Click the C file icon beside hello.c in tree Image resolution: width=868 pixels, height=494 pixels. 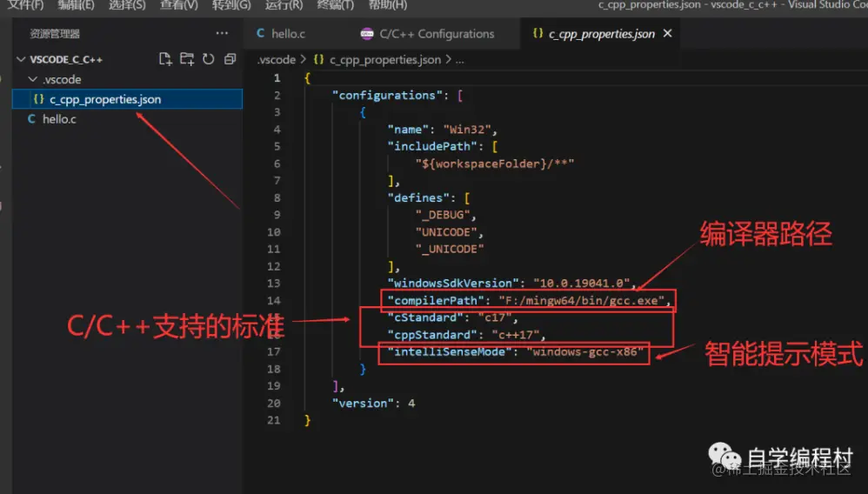31,118
